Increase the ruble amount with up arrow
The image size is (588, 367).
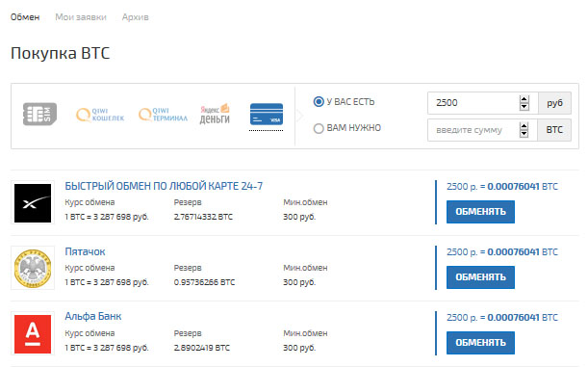[524, 99]
